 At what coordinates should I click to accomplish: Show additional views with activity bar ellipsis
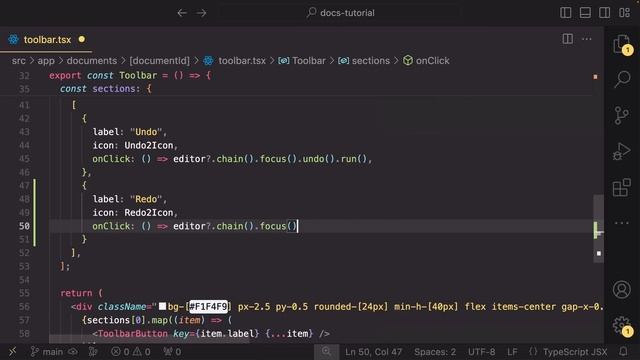click(x=622, y=223)
